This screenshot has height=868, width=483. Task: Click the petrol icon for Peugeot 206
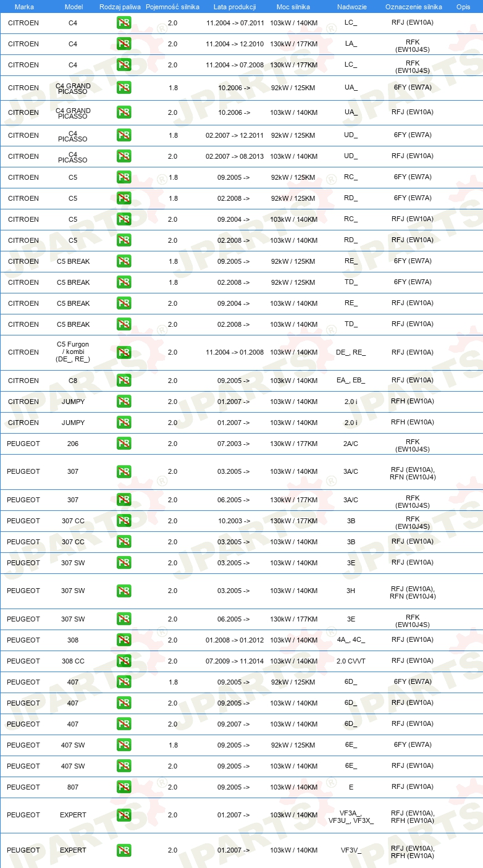[124, 444]
